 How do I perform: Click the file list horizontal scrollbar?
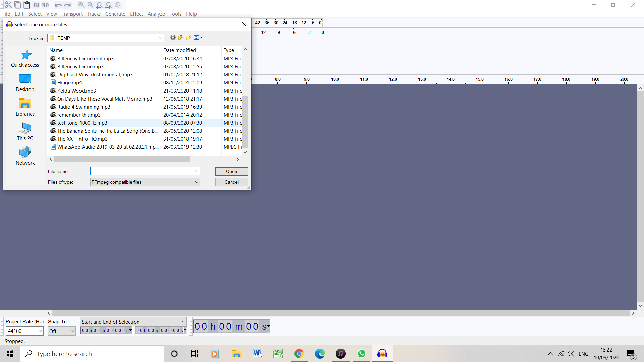pyautogui.click(x=122, y=159)
